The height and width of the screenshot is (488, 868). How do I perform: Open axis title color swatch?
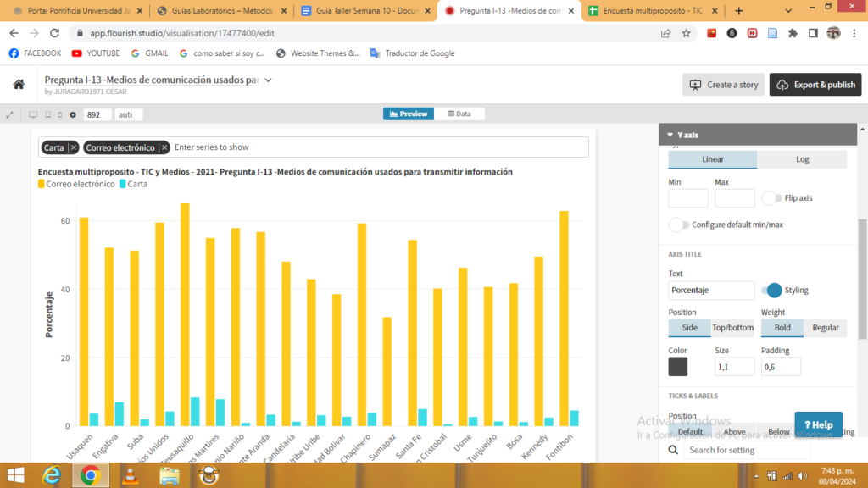677,366
